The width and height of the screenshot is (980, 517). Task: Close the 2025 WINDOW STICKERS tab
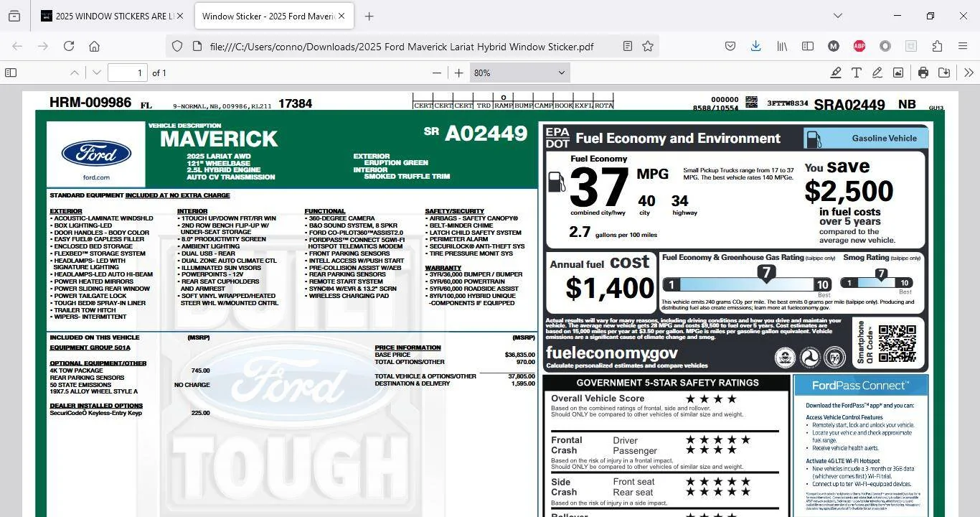click(x=180, y=16)
